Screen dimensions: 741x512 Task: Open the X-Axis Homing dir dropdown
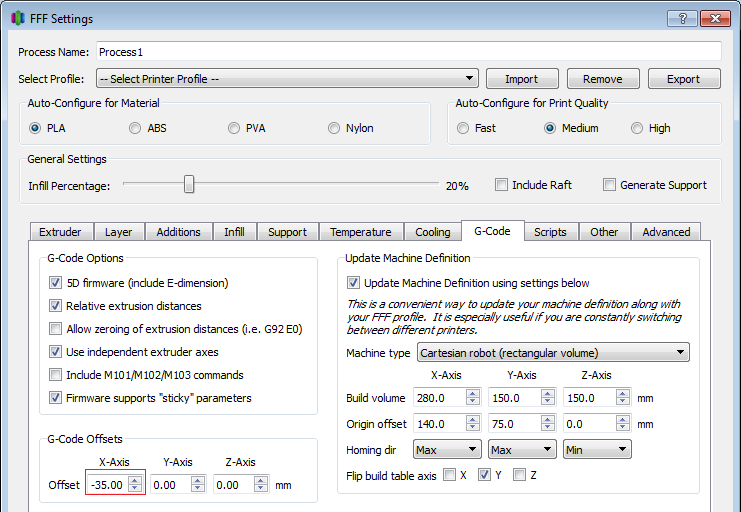tap(447, 450)
